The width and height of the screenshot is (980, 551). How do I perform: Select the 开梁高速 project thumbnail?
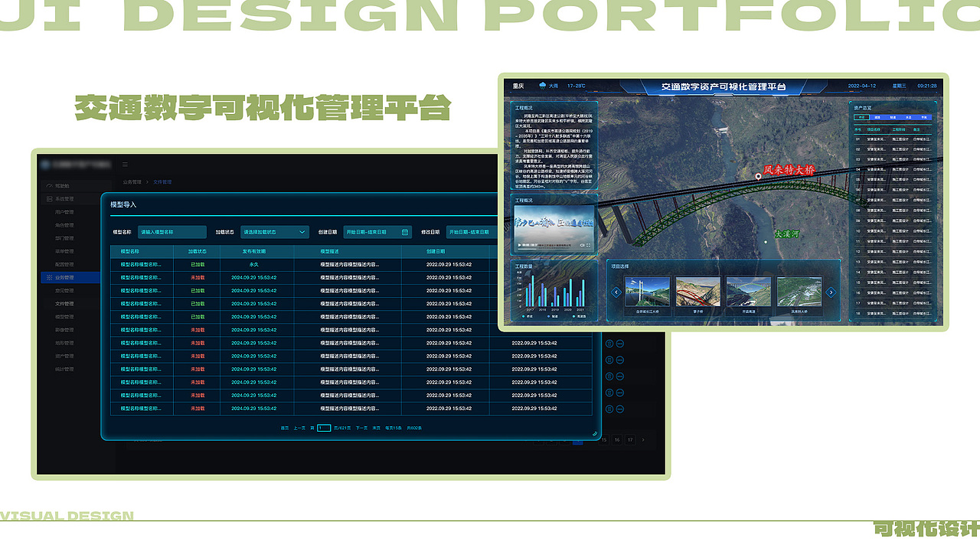(749, 292)
